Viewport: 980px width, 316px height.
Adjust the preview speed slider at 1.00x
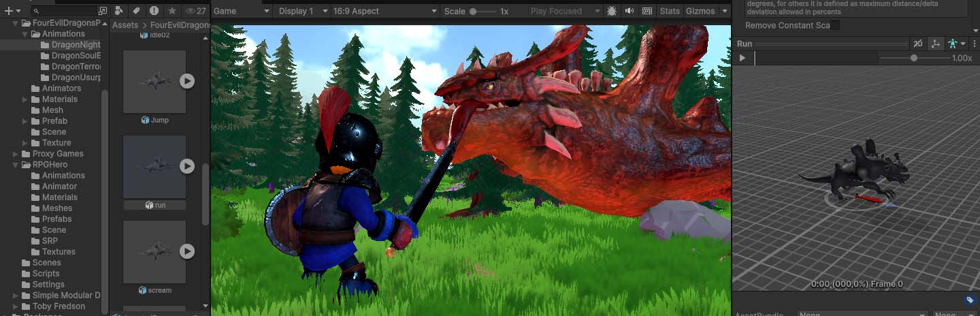point(914,59)
